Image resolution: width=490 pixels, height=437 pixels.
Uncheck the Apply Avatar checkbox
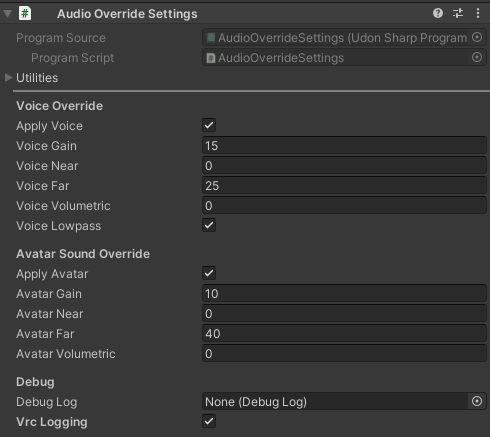(209, 273)
